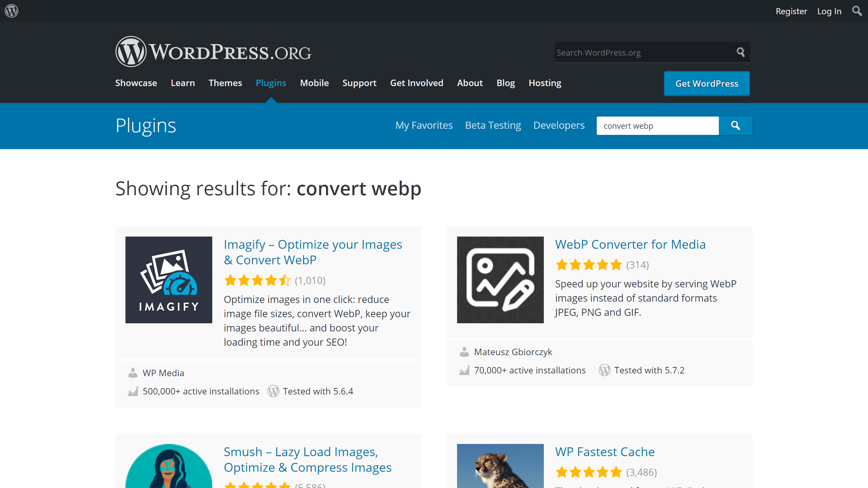Click the blue plugin search magnifier button
Viewport: 868px width, 488px height.
pos(735,126)
